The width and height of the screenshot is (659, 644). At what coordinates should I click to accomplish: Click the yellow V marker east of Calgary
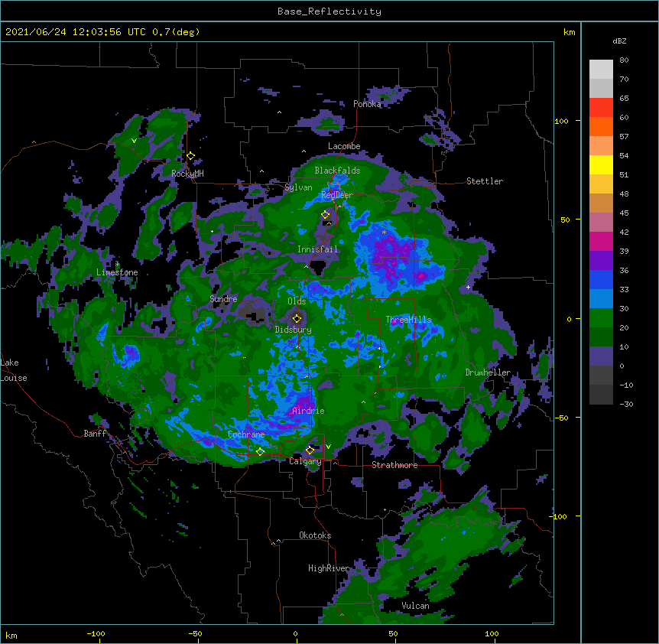pyautogui.click(x=328, y=447)
